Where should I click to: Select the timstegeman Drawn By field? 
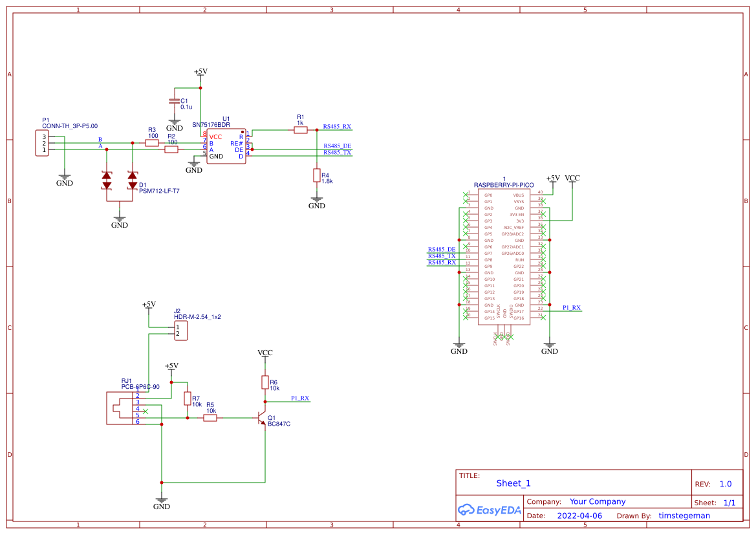pos(684,516)
